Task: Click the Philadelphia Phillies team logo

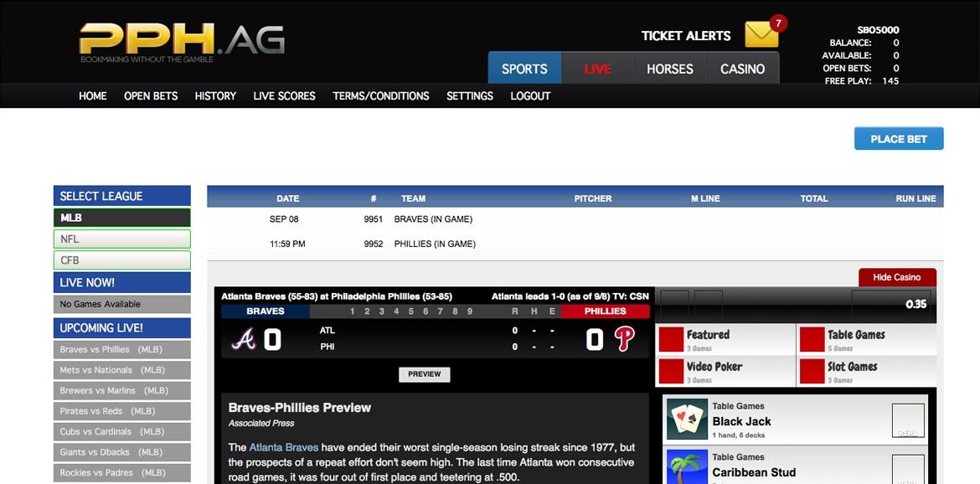Action: [624, 339]
